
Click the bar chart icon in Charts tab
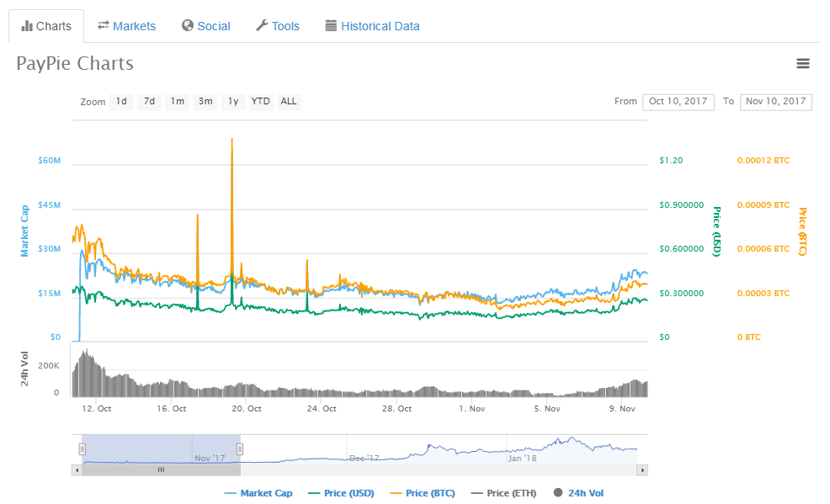coord(27,26)
